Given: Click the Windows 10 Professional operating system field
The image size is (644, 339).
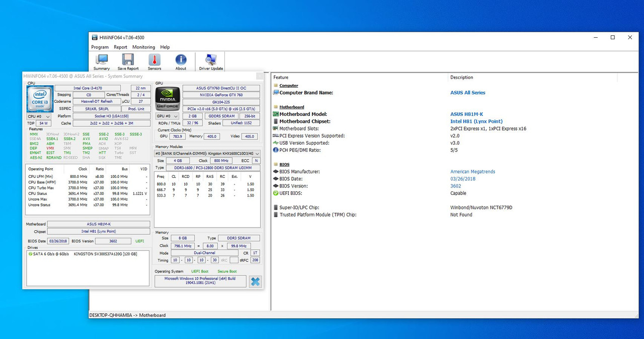Looking at the screenshot, I should click(201, 281).
